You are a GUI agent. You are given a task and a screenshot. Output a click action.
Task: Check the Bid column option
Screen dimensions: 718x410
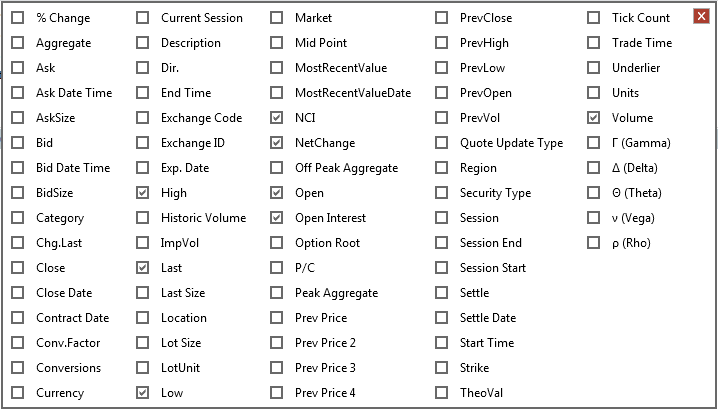click(x=17, y=143)
